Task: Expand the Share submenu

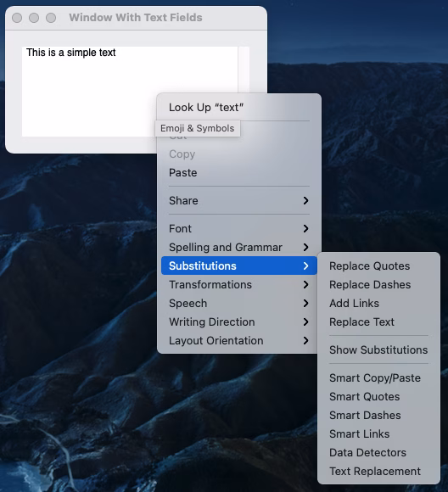Action: 239,200
